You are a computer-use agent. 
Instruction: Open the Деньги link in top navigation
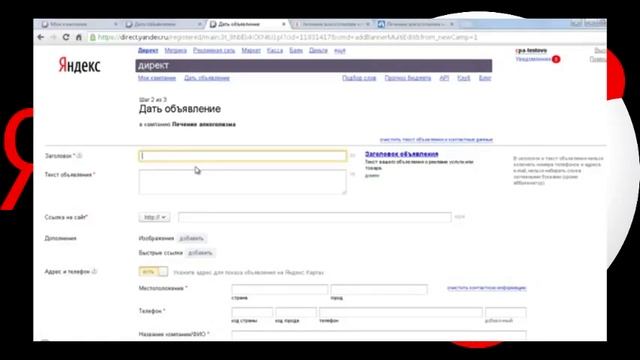(x=318, y=51)
